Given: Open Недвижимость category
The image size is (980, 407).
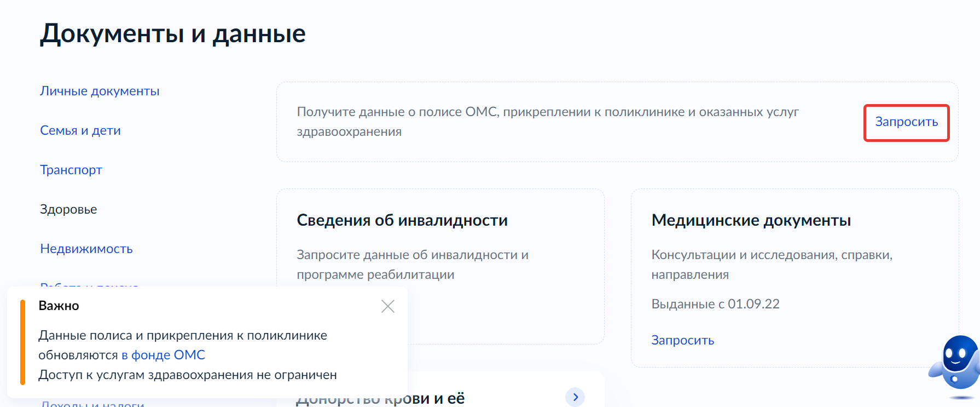Looking at the screenshot, I should click(x=86, y=249).
